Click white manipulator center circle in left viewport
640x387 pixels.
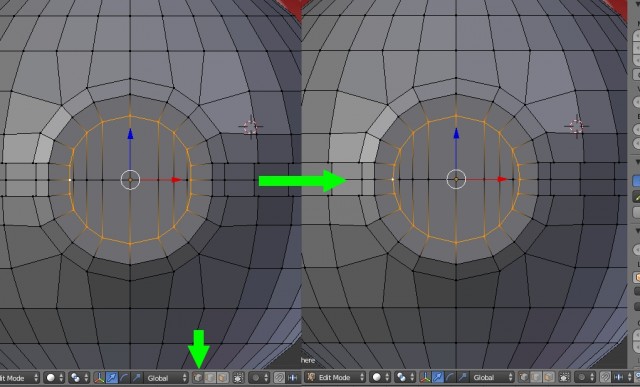point(131,180)
